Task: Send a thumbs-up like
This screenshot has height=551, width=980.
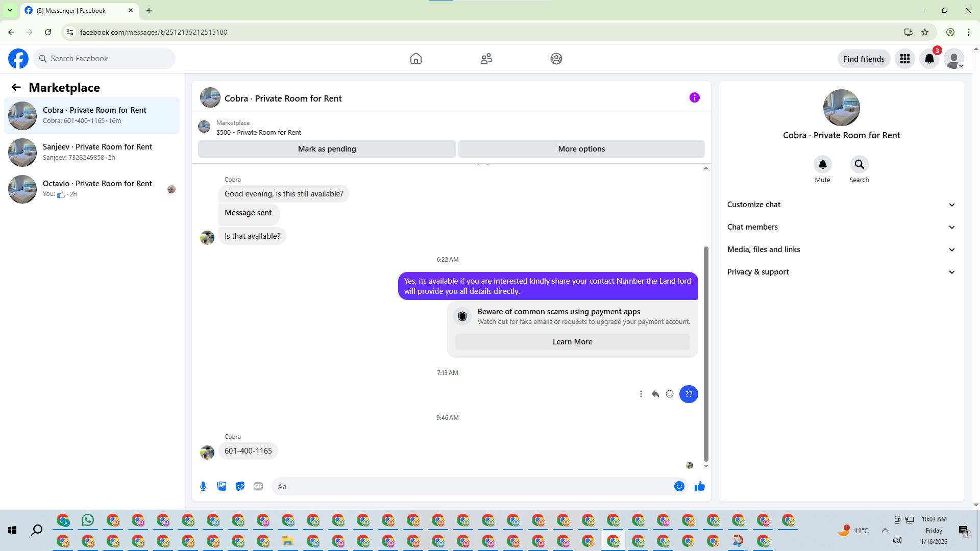Action: [x=699, y=486]
